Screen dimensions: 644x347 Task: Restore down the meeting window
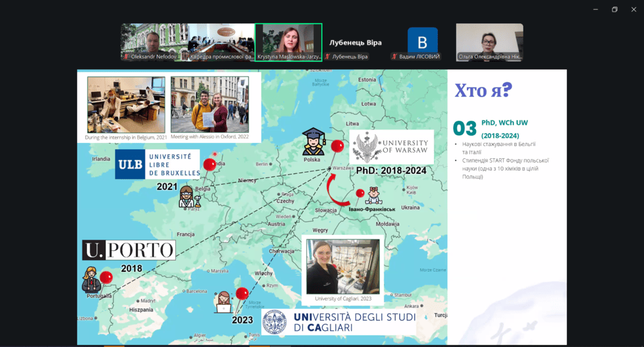pyautogui.click(x=614, y=10)
